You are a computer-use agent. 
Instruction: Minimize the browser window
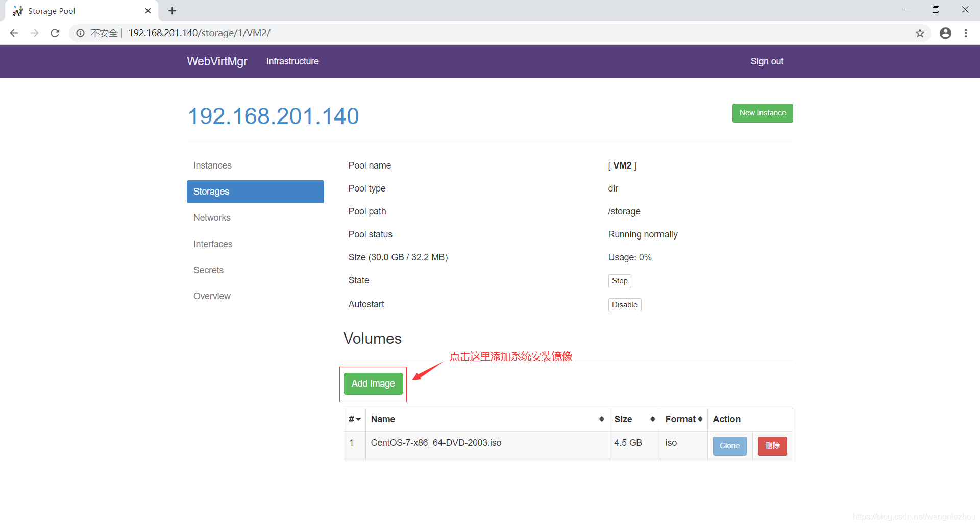[907, 9]
